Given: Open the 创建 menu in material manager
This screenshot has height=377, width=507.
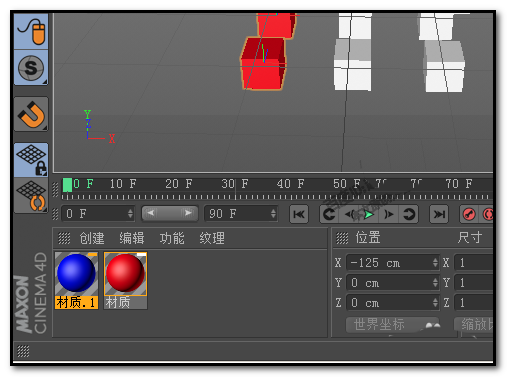Looking at the screenshot, I should coord(92,238).
